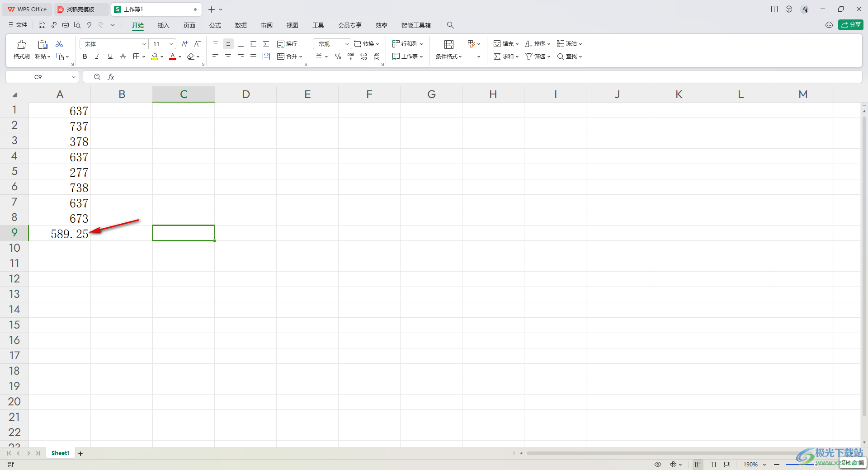This screenshot has width=868, height=470.
Task: Expand the Filter (筛选) dropdown
Action: 549,57
